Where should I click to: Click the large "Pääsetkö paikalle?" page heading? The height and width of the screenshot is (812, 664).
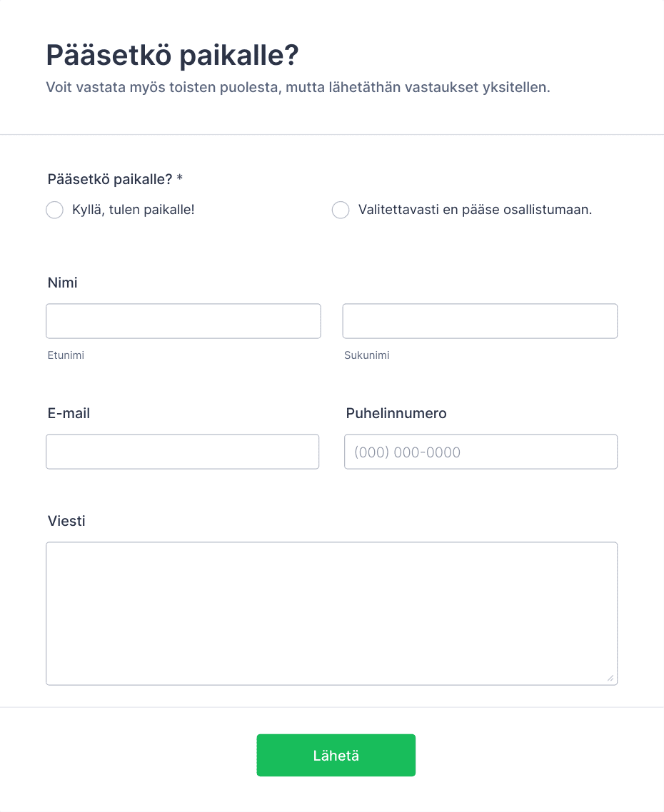click(172, 55)
